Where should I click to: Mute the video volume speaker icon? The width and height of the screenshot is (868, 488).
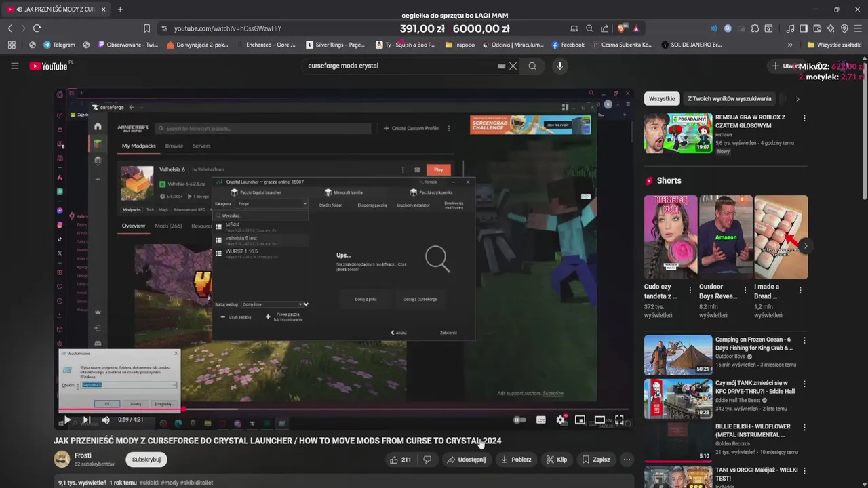coord(106,420)
